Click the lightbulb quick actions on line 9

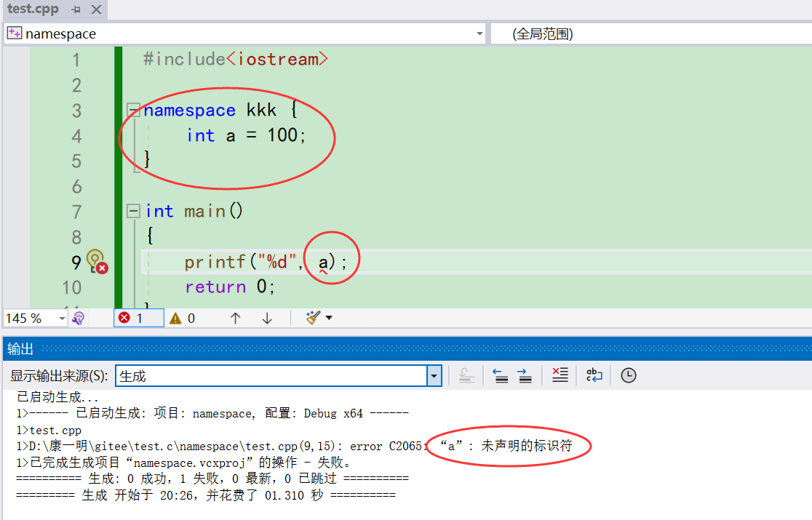click(93, 259)
